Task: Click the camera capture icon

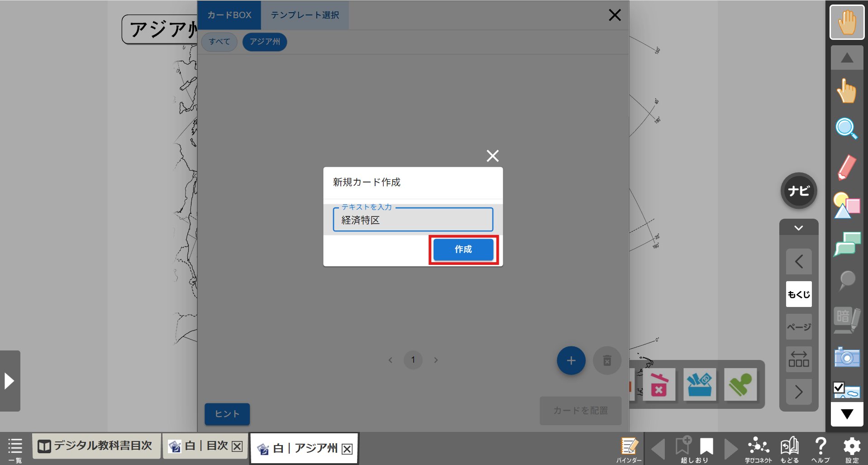Action: (846, 357)
